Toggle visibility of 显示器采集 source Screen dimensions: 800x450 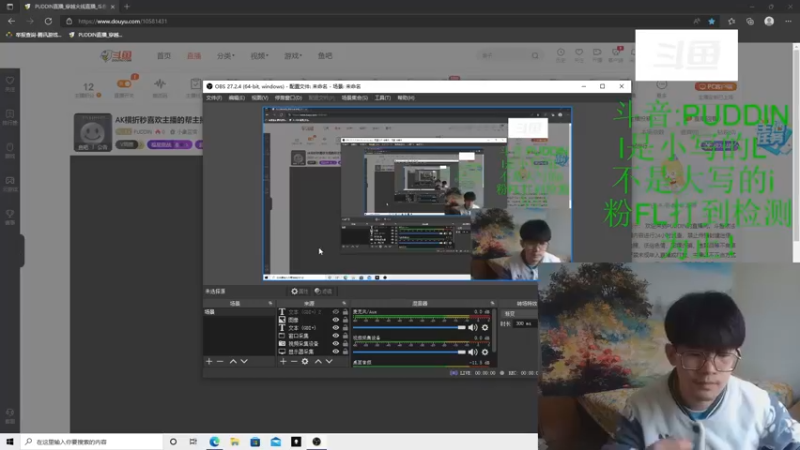[x=335, y=352]
